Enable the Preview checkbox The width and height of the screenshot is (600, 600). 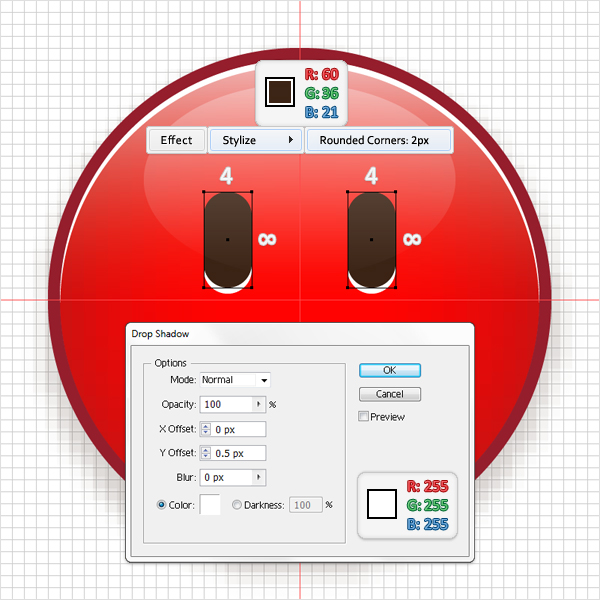[x=363, y=416]
